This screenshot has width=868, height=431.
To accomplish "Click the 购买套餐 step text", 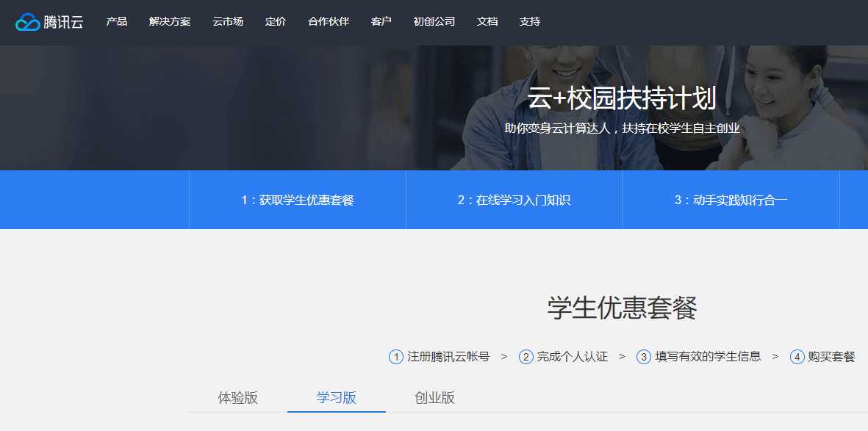I will (x=831, y=356).
